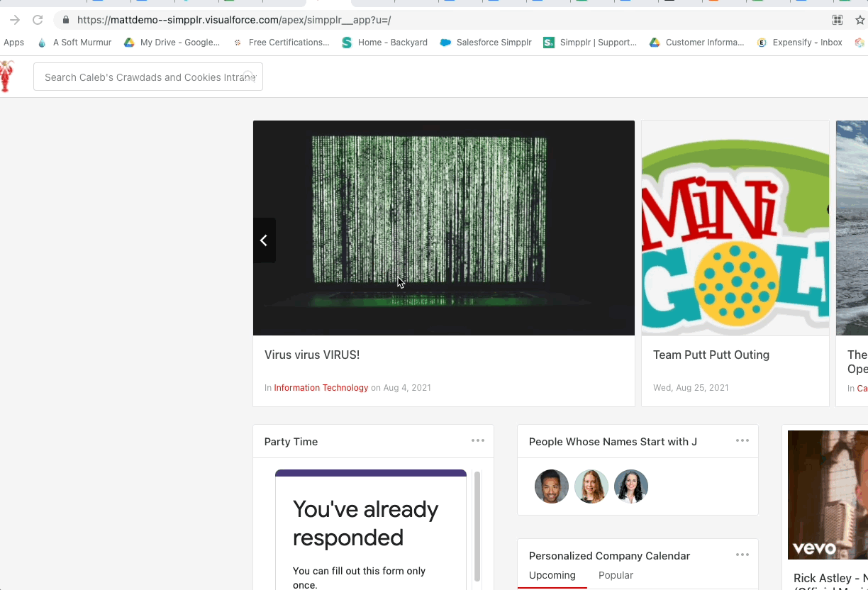Viewport: 868px width, 590px height.
Task: Open the Salesforce Simpplr bookmark
Action: [x=486, y=43]
